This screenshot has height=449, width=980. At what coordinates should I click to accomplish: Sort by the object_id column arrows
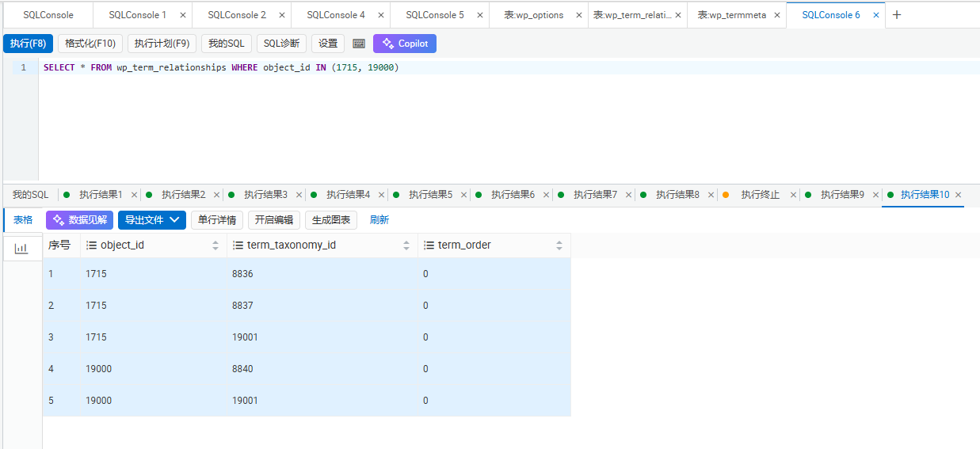pos(215,245)
